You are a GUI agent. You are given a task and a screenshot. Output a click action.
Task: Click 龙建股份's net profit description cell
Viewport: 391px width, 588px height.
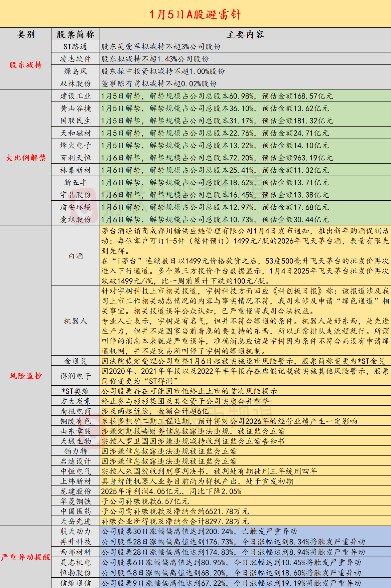coord(245,491)
